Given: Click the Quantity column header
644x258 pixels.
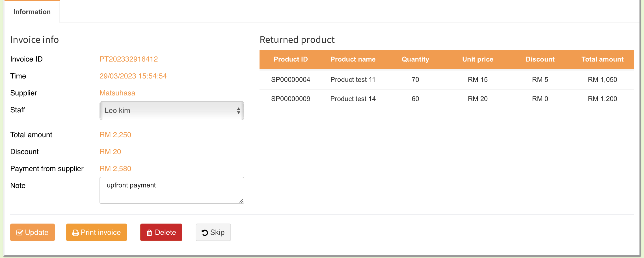Looking at the screenshot, I should pyautogui.click(x=415, y=59).
